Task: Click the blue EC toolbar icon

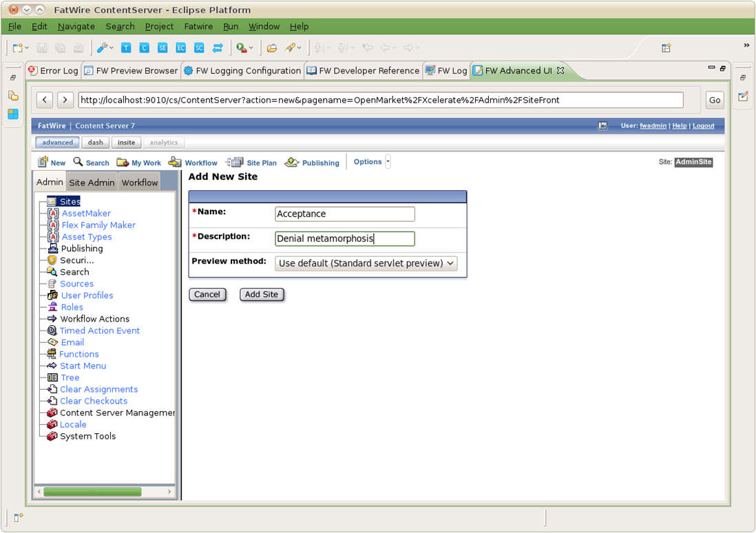Action: [x=181, y=48]
